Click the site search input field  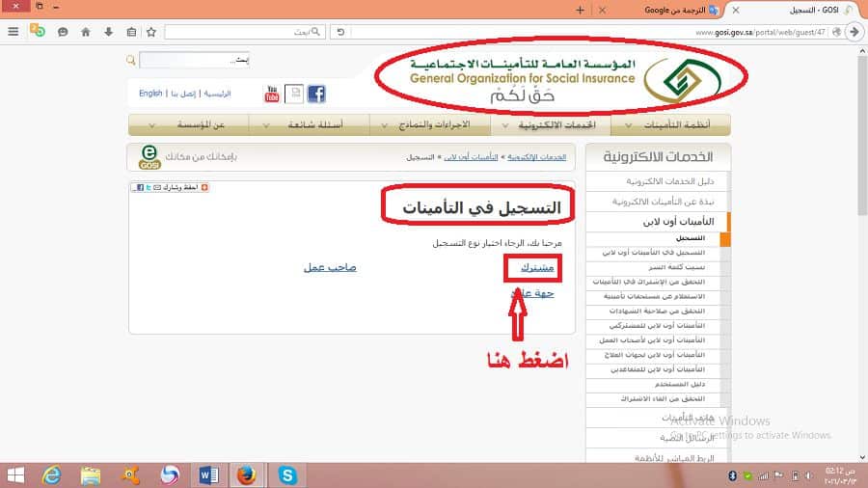point(194,60)
